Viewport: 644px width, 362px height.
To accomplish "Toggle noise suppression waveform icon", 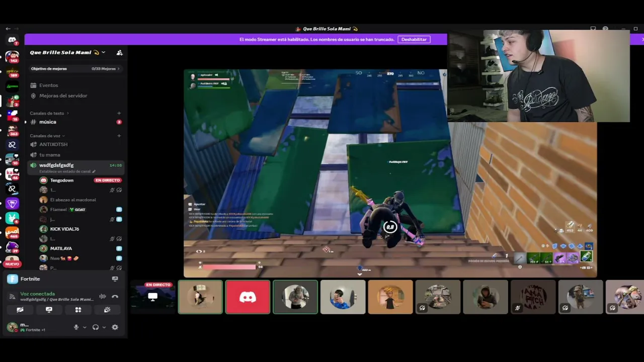I will click(x=103, y=297).
